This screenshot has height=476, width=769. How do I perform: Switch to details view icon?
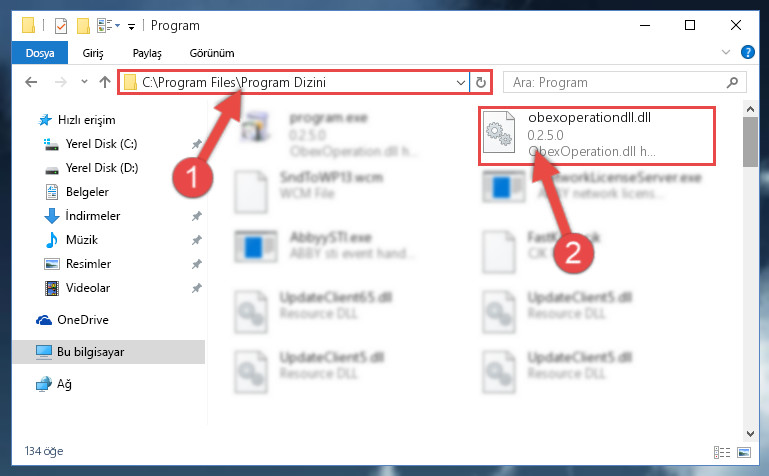coord(722,452)
